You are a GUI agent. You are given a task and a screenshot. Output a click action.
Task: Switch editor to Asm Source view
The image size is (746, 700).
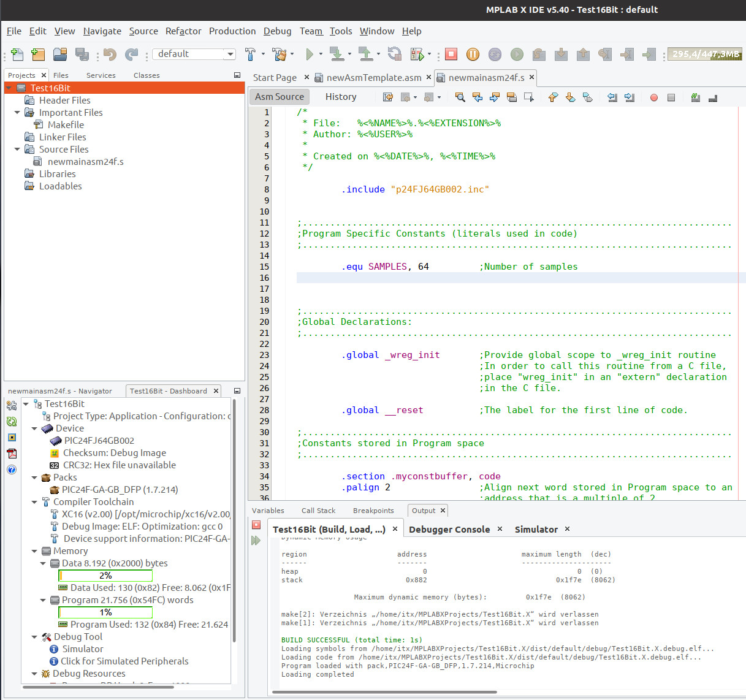(x=280, y=97)
